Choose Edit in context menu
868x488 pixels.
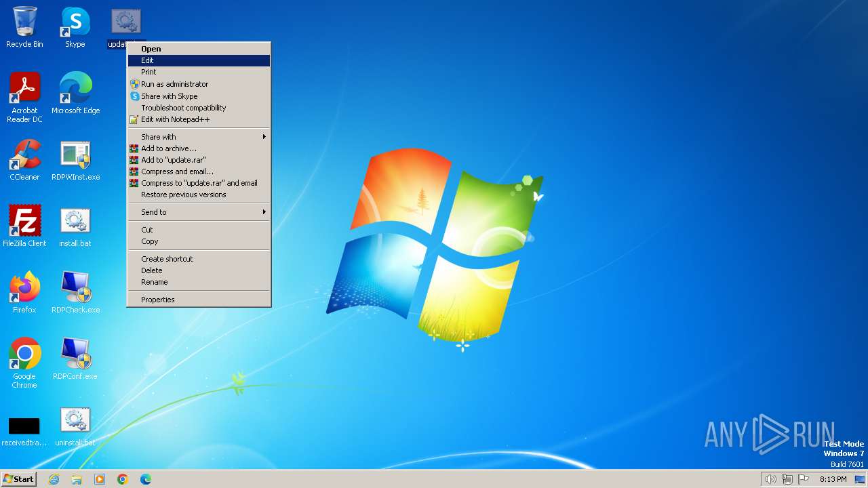(199, 60)
